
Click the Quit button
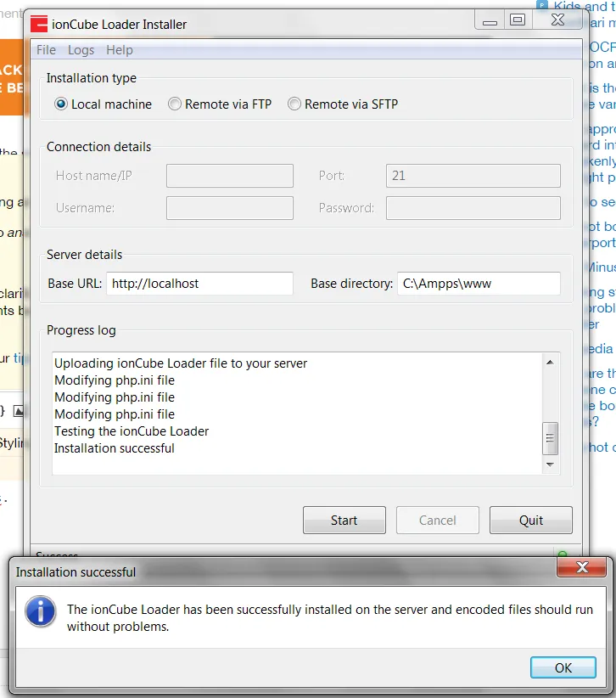tap(531, 520)
